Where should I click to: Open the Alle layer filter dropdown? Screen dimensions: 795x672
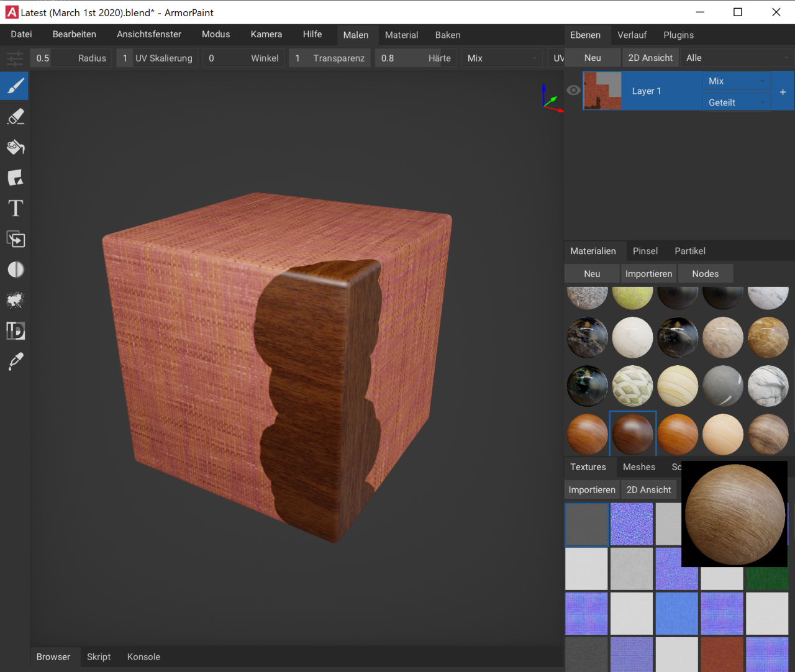tap(737, 58)
